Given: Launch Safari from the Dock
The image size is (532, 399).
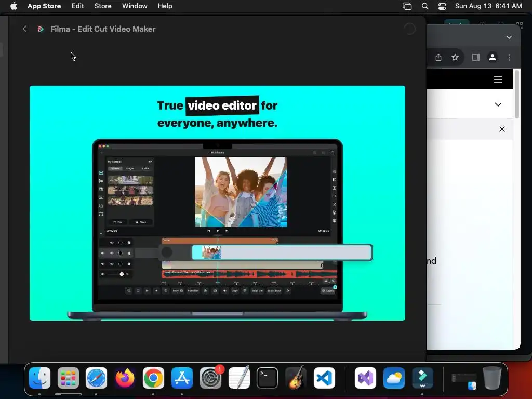Looking at the screenshot, I should pos(96,378).
